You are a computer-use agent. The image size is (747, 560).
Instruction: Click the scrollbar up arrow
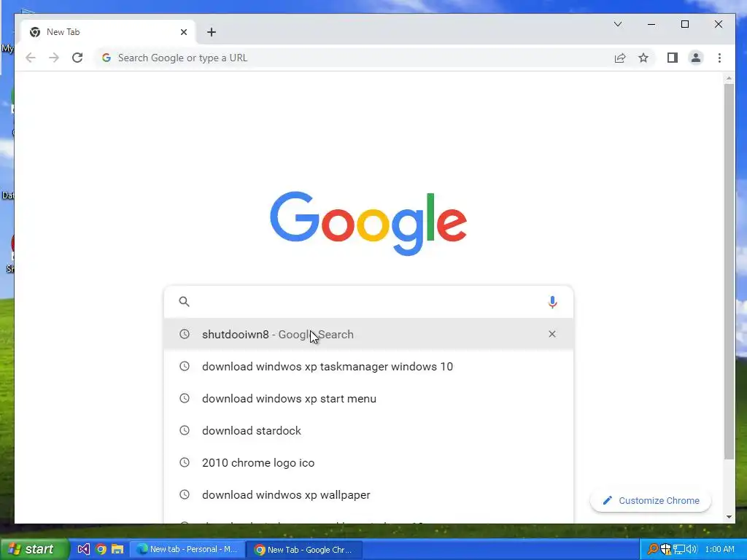tap(729, 78)
